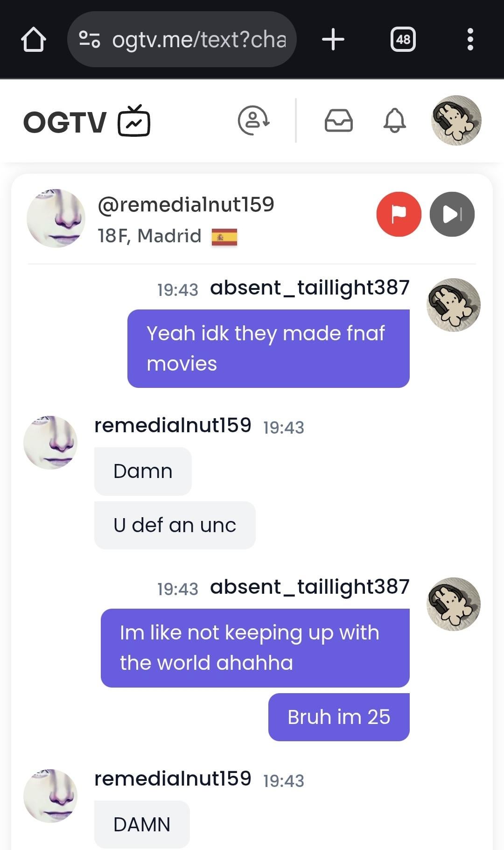The image size is (504, 850).
Task: Open the inbox tray icon
Action: pos(338,121)
